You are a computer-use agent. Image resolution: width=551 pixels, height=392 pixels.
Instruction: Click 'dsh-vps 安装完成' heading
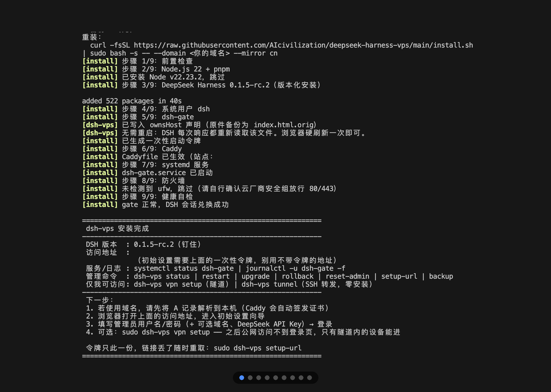(x=117, y=228)
